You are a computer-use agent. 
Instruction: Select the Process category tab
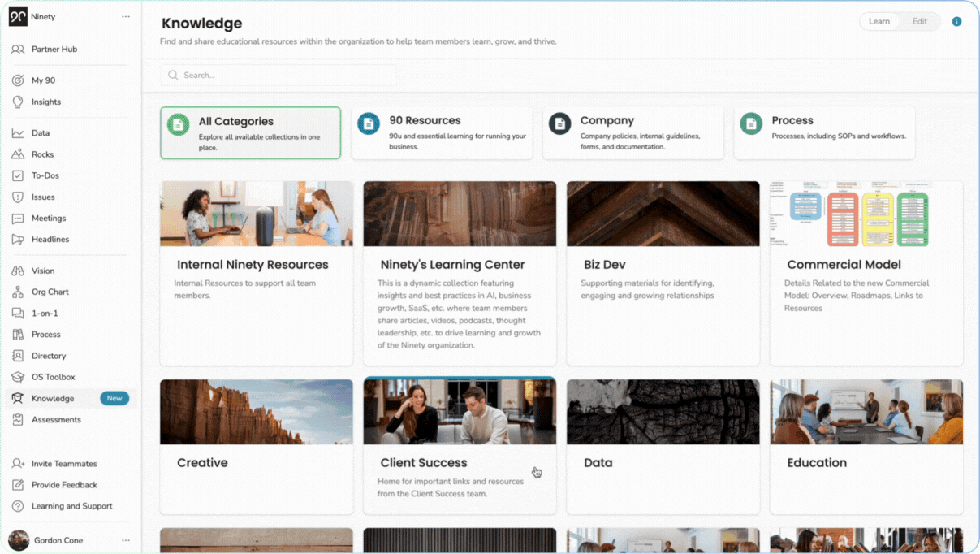tap(824, 133)
